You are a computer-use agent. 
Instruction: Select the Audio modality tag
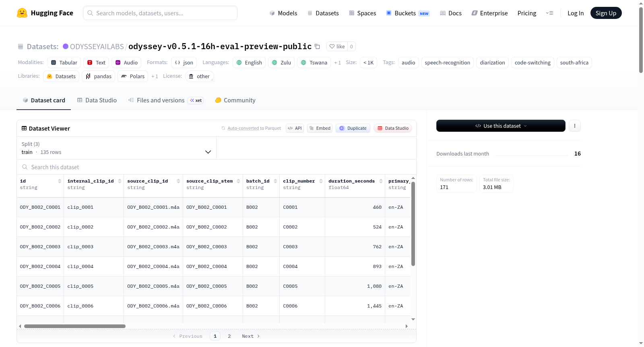point(126,62)
